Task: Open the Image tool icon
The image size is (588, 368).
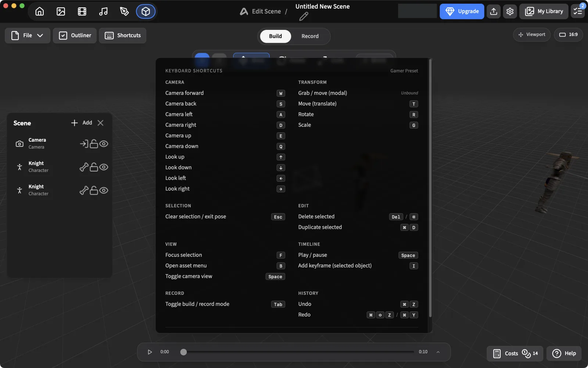Action: pyautogui.click(x=61, y=11)
